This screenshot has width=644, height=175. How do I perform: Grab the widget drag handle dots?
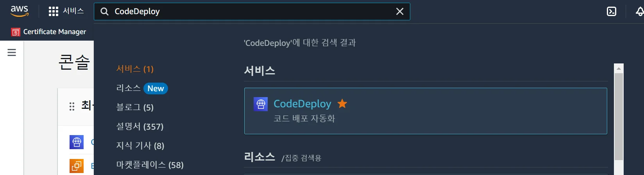click(x=72, y=106)
